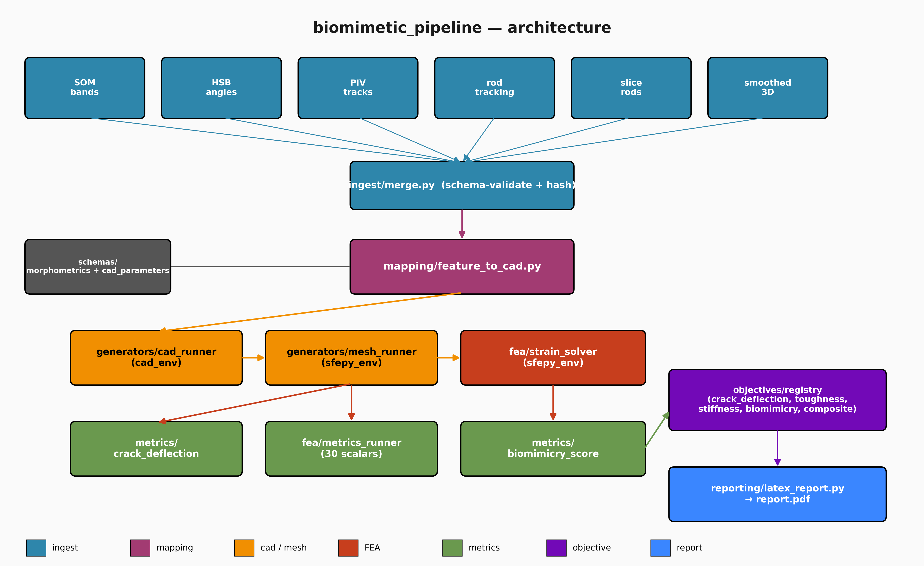
Task: Click the schemas morphometrics box
Action: pos(98,267)
